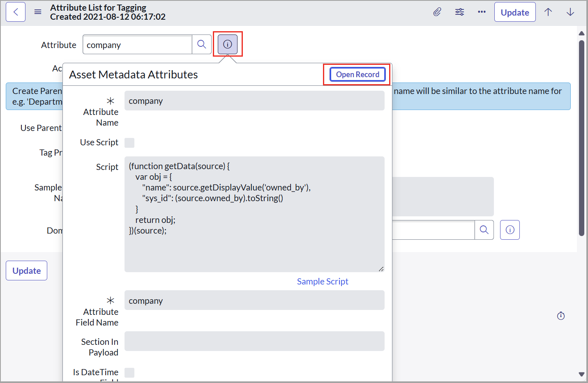Open the attachments paperclip icon
Image resolution: width=588 pixels, height=383 pixels.
point(437,12)
